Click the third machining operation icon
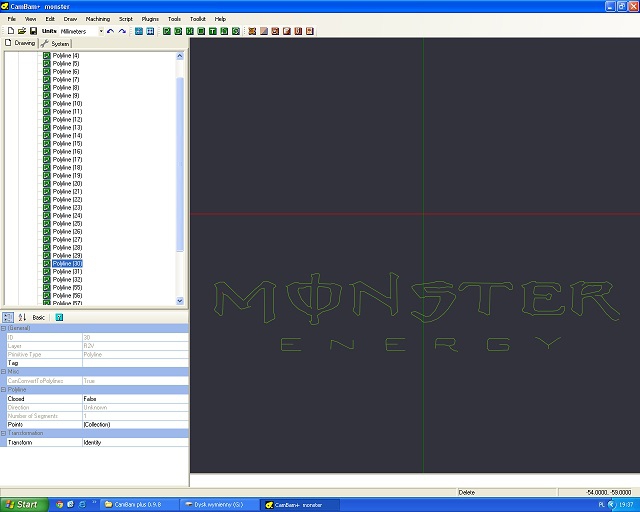Image resolution: width=640 pixels, height=512 pixels. click(275, 31)
